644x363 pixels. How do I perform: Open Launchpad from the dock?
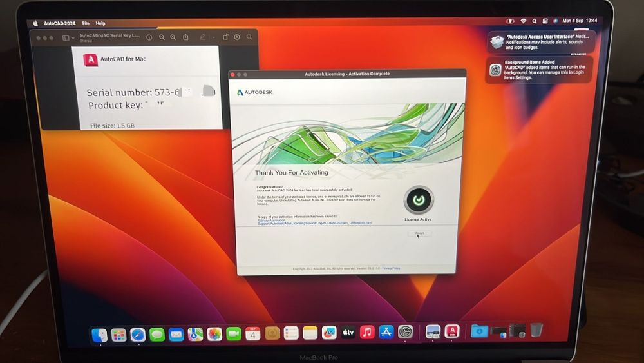coord(118,335)
